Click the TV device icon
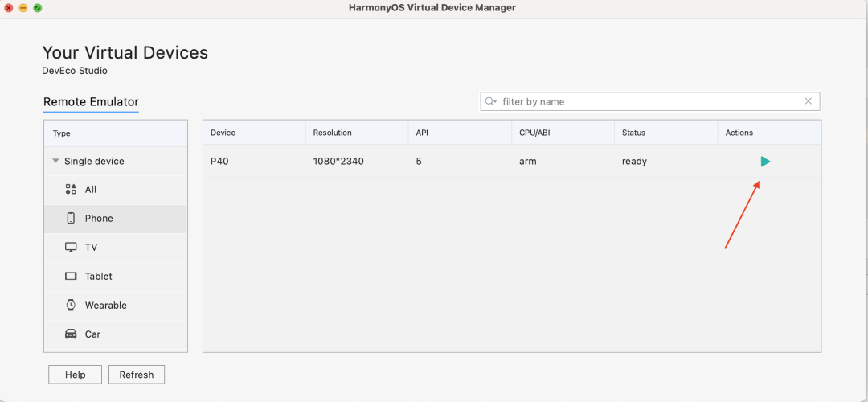Viewport: 868px width, 402px height. point(71,248)
